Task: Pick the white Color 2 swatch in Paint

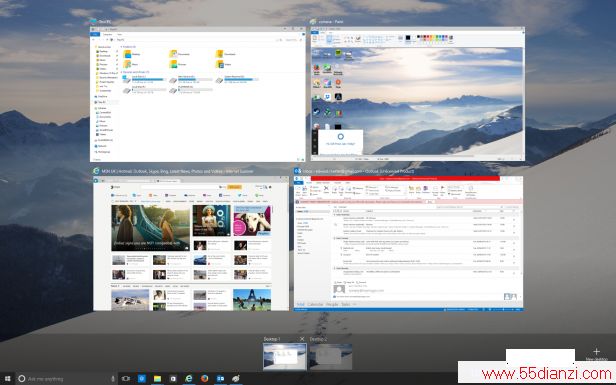Action: point(414,38)
